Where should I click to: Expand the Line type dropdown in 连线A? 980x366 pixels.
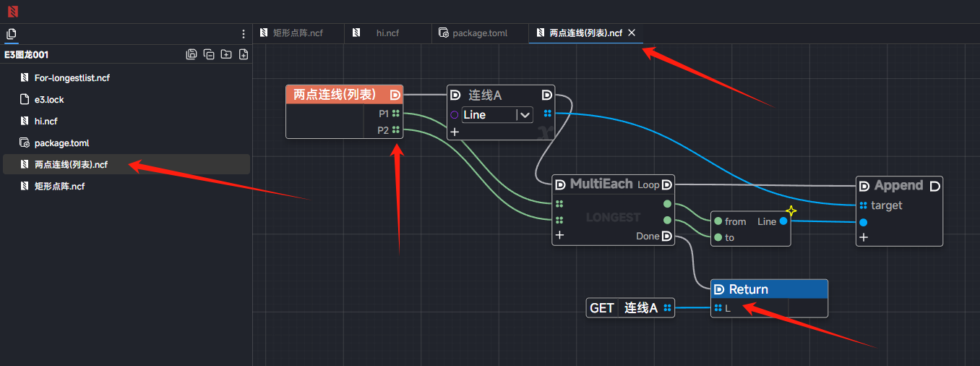pyautogui.click(x=525, y=114)
